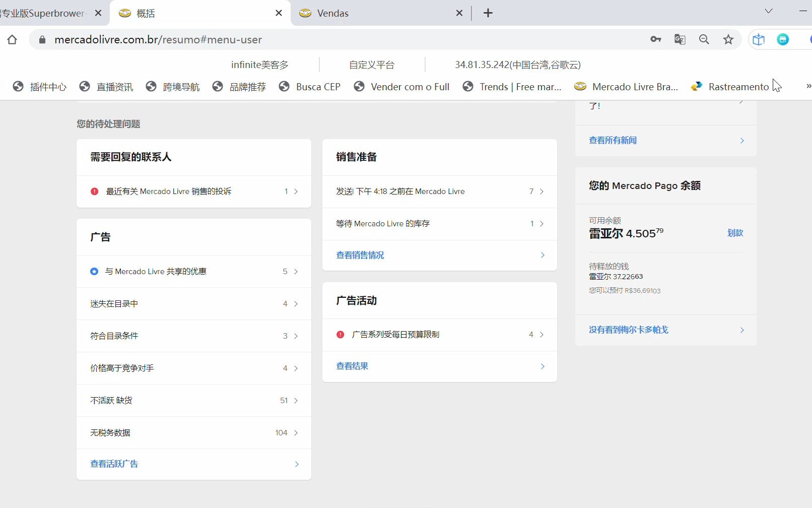Open the 无税务数据 row
Viewport: 812px width, 508px height.
[194, 433]
